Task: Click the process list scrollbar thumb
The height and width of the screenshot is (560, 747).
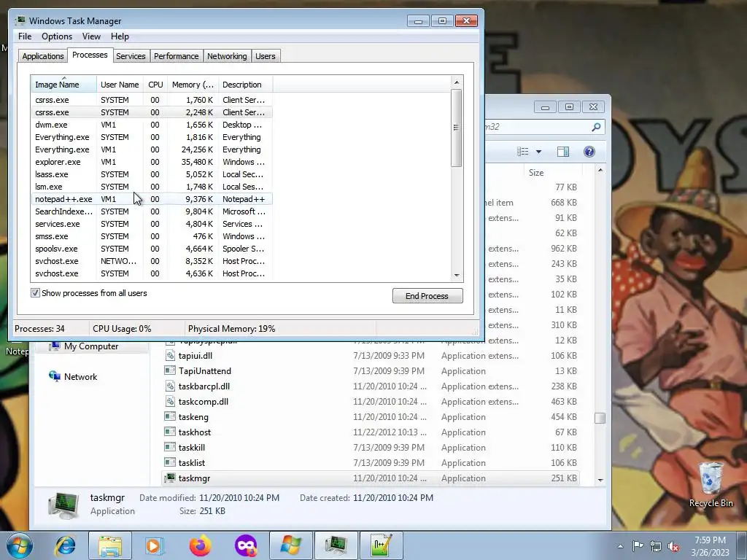Action: tap(457, 128)
